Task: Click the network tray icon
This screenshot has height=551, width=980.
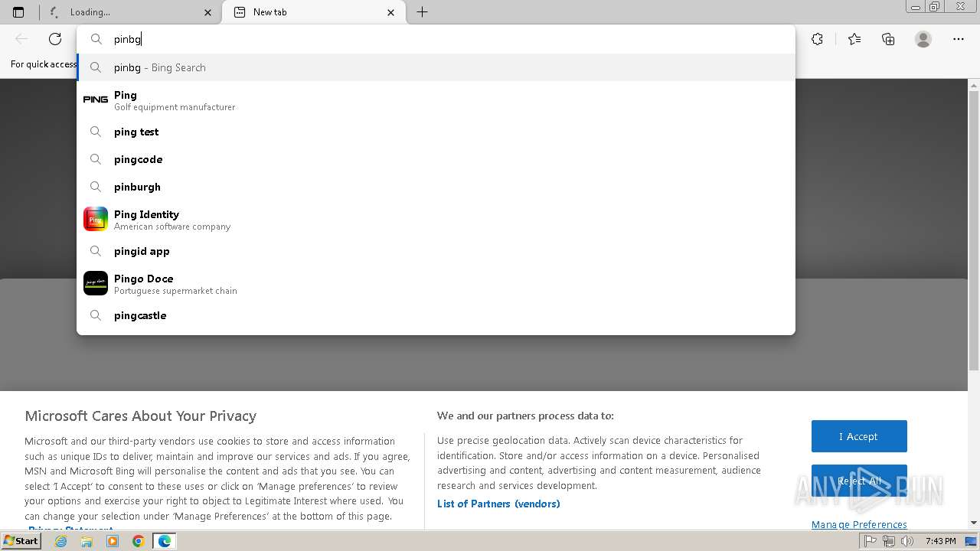Action: pos(889,541)
